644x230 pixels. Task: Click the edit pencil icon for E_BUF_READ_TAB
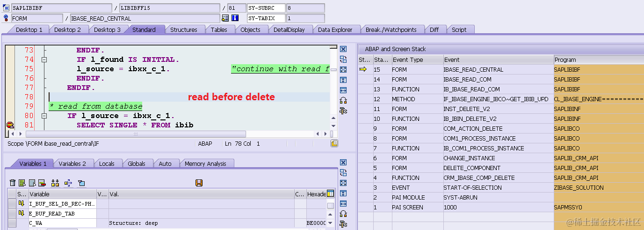point(21,213)
